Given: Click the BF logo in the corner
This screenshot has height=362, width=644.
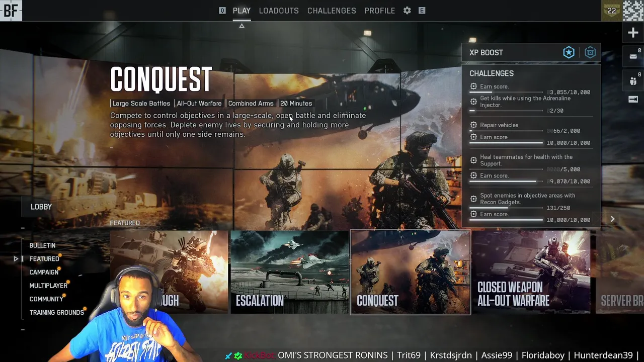Looking at the screenshot, I should (11, 10).
